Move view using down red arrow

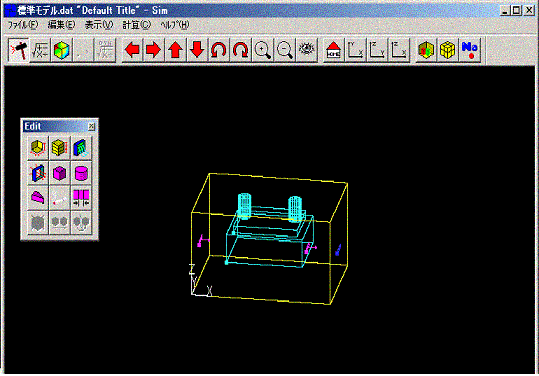point(197,50)
